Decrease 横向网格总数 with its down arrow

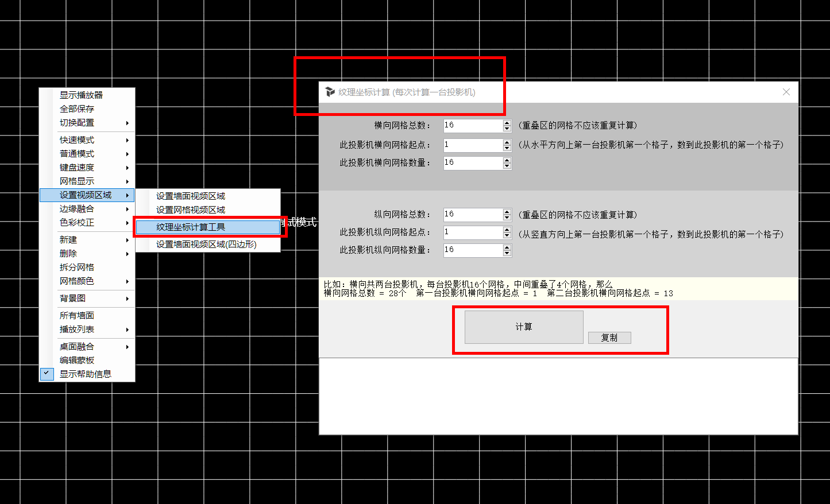507,129
